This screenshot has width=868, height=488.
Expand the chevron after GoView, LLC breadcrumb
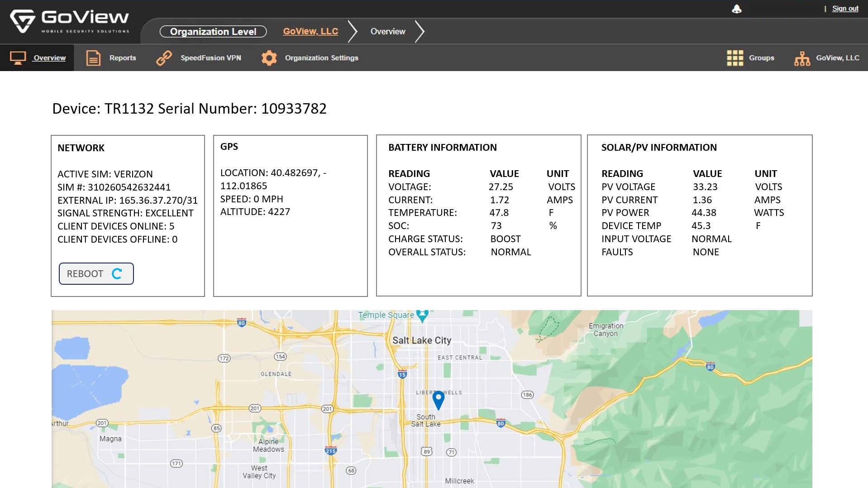(353, 31)
